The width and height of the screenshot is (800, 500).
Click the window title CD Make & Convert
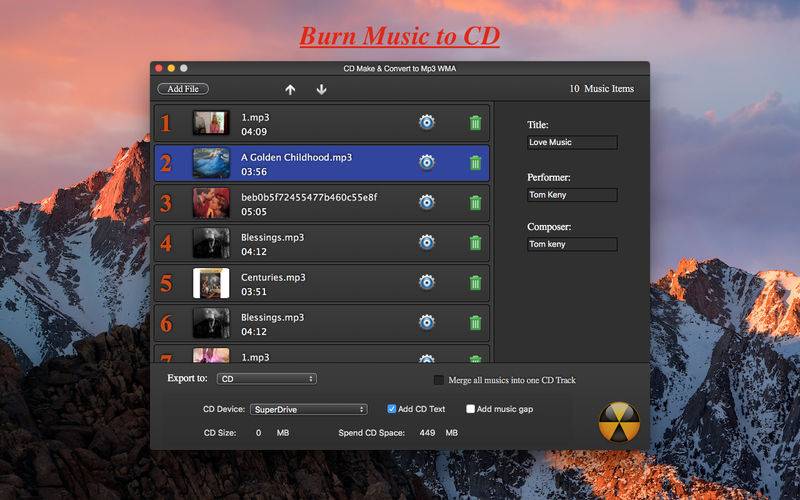pyautogui.click(x=399, y=68)
